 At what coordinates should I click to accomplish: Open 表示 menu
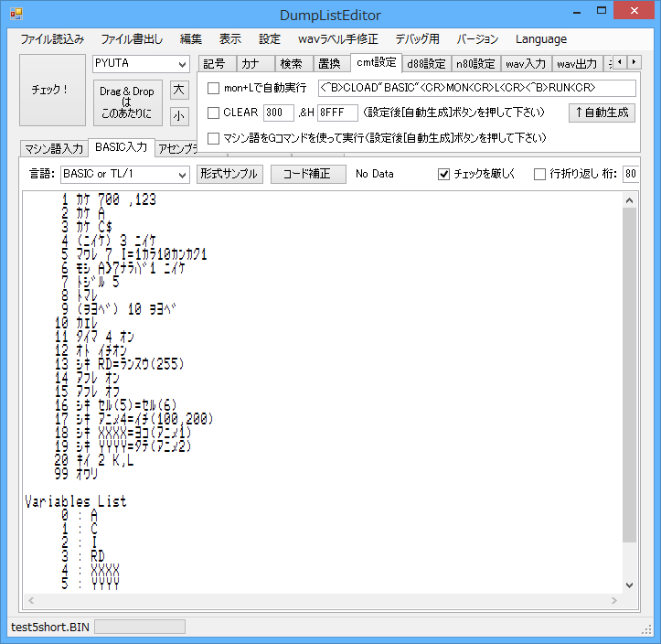tap(230, 39)
